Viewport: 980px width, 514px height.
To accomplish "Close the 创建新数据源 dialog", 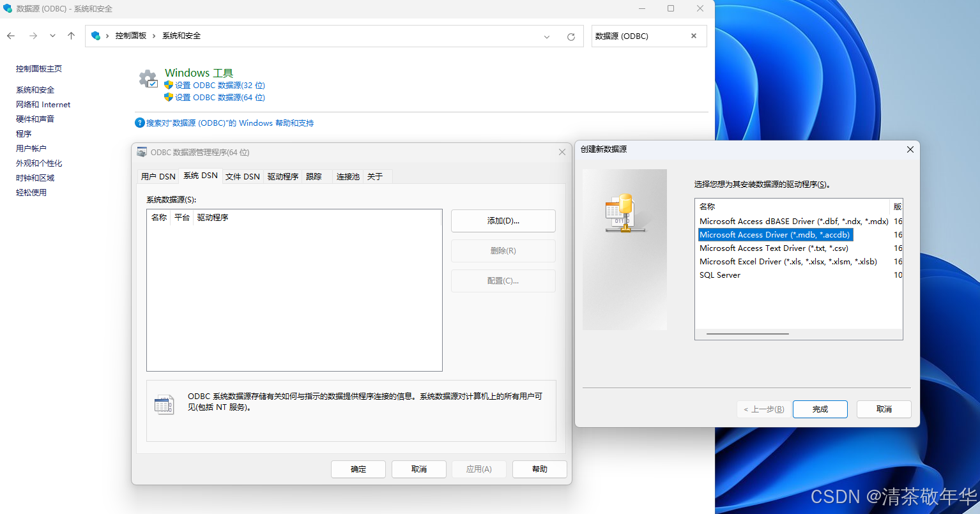I will [x=910, y=149].
